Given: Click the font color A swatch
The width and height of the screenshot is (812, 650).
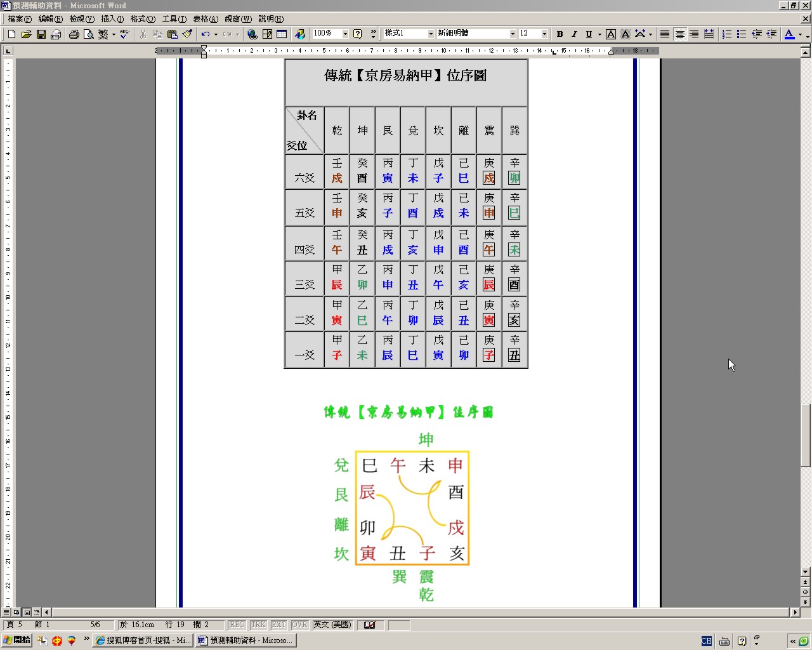Looking at the screenshot, I should (x=789, y=34).
